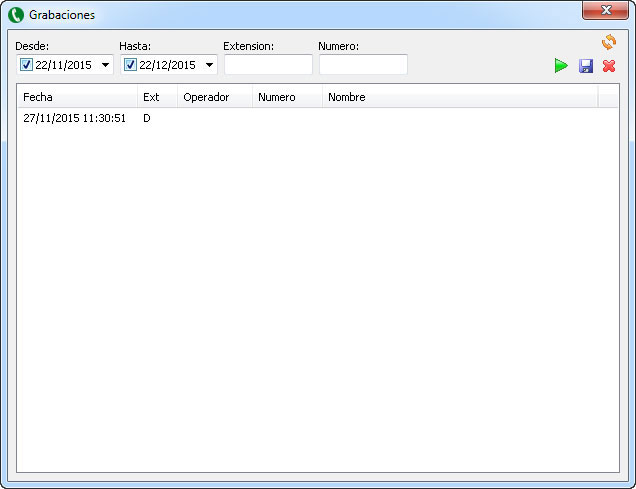The image size is (636, 489).
Task: Open the Desde date dropdown calendar
Action: (105, 65)
